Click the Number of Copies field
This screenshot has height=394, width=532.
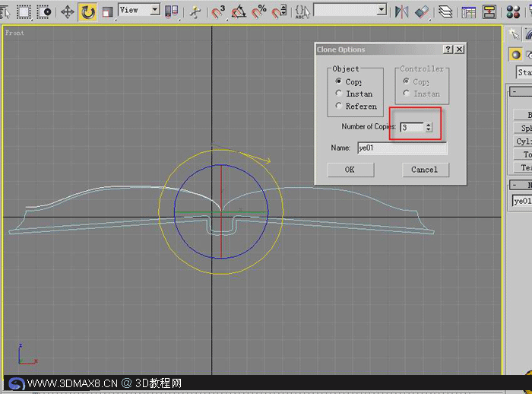(413, 127)
